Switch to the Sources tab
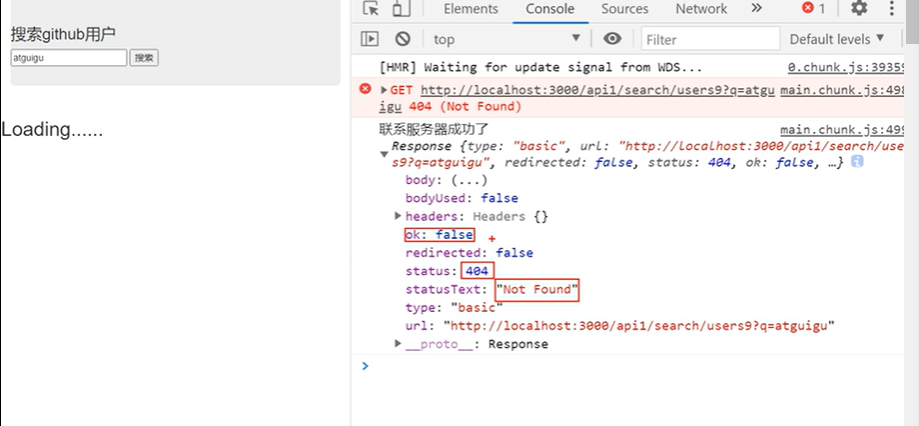Viewport: 919px width, 426px height. (x=625, y=9)
